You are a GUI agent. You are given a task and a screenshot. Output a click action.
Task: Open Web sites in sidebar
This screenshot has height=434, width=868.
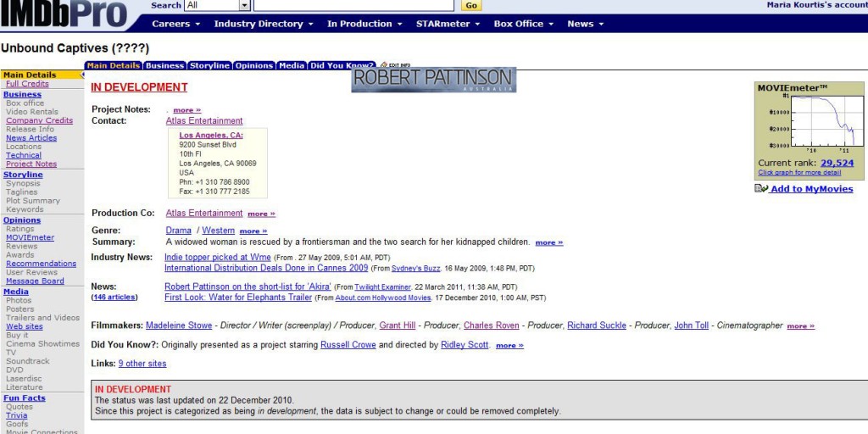click(x=25, y=326)
